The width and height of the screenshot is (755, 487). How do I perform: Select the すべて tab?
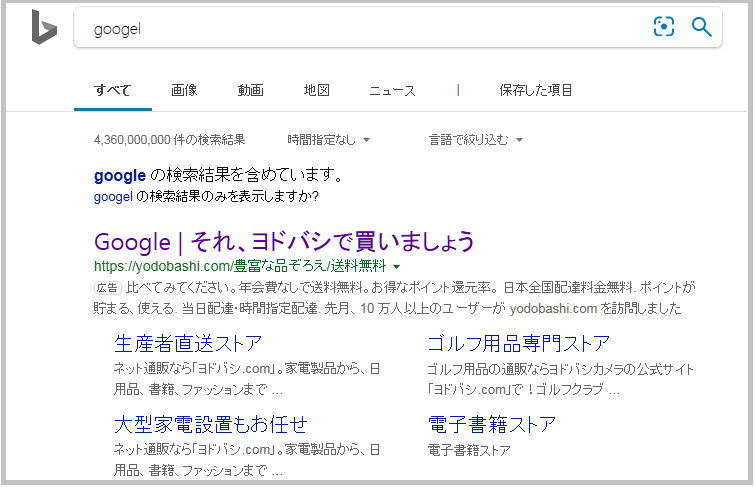112,90
